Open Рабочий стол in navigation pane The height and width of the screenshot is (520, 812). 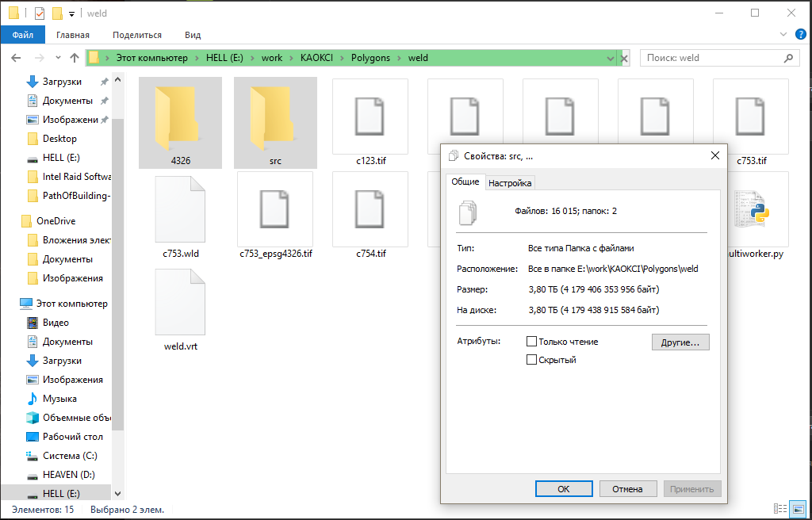coord(72,437)
